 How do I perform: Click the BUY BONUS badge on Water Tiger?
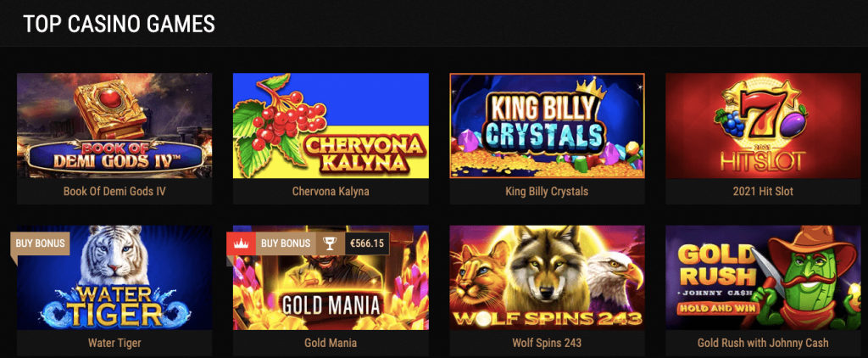point(40,243)
